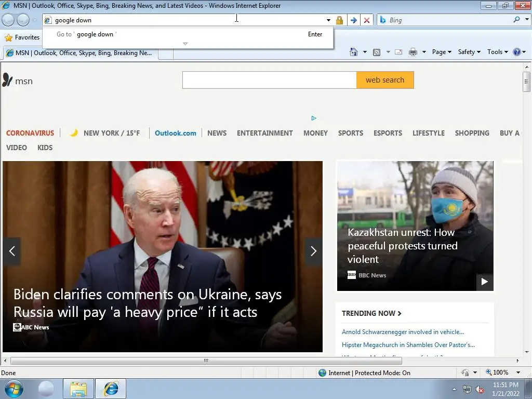Open the Tools menu
Image resolution: width=532 pixels, height=399 pixels.
point(497,52)
